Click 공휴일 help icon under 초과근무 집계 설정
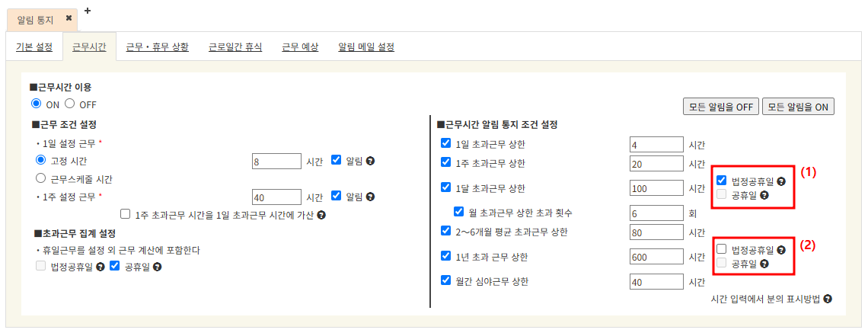868x333 pixels. [x=158, y=267]
